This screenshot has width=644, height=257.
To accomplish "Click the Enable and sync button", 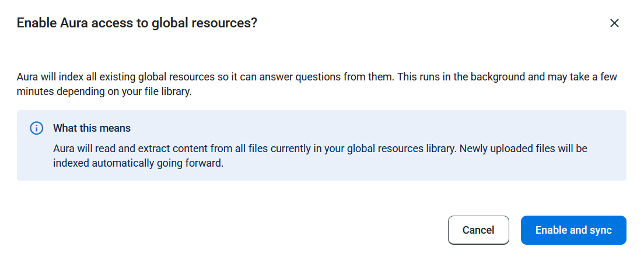I will point(573,230).
